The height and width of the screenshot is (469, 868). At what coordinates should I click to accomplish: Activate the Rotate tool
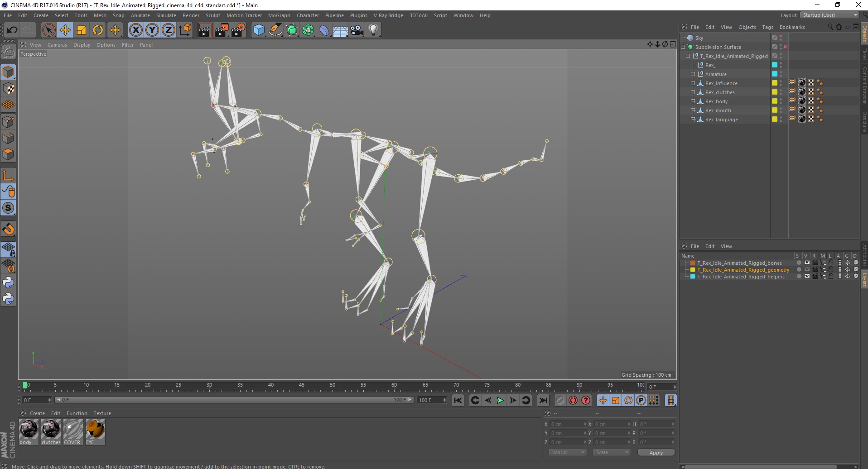tap(98, 30)
